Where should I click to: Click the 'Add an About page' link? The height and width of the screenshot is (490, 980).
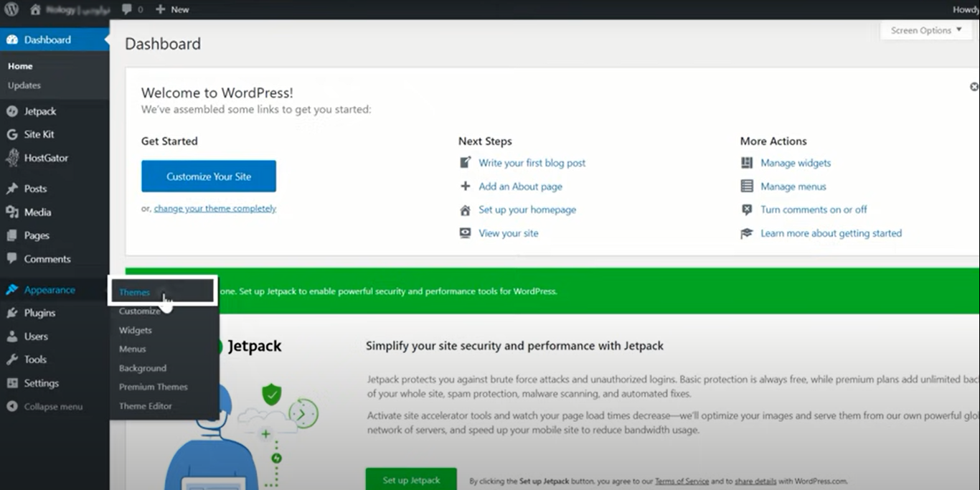click(x=521, y=187)
